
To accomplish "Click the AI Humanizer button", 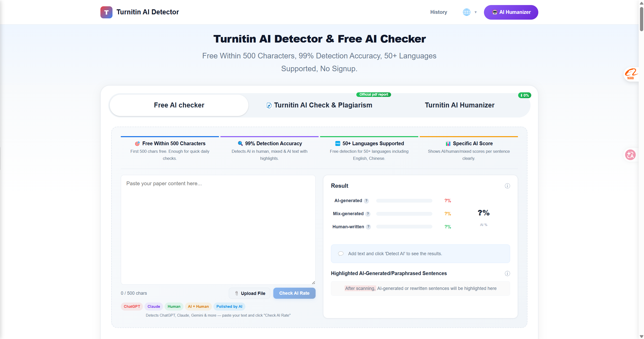I will point(511,12).
